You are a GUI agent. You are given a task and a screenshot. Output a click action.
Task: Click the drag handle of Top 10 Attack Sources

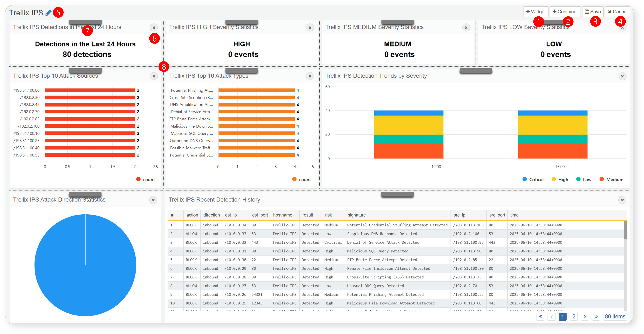click(85, 71)
